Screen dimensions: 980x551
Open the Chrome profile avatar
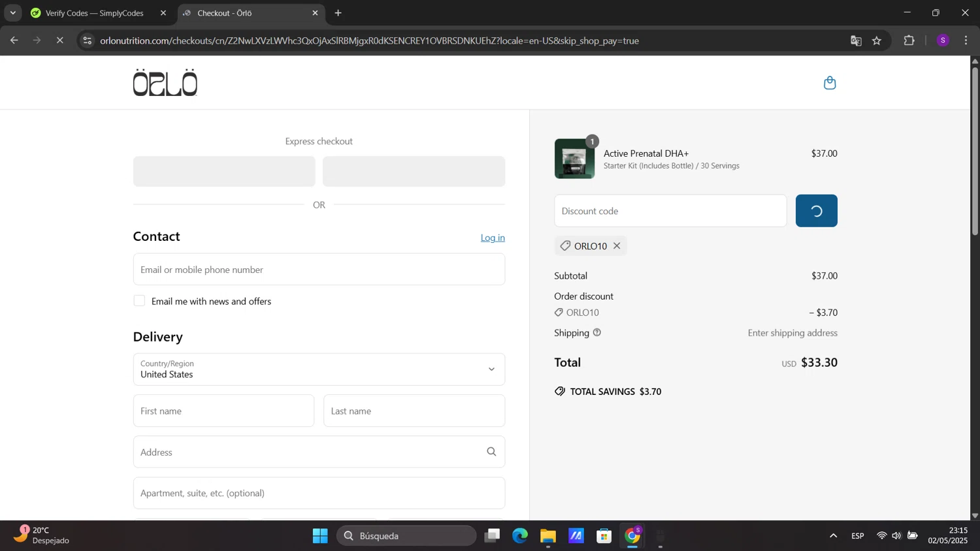[x=943, y=40]
